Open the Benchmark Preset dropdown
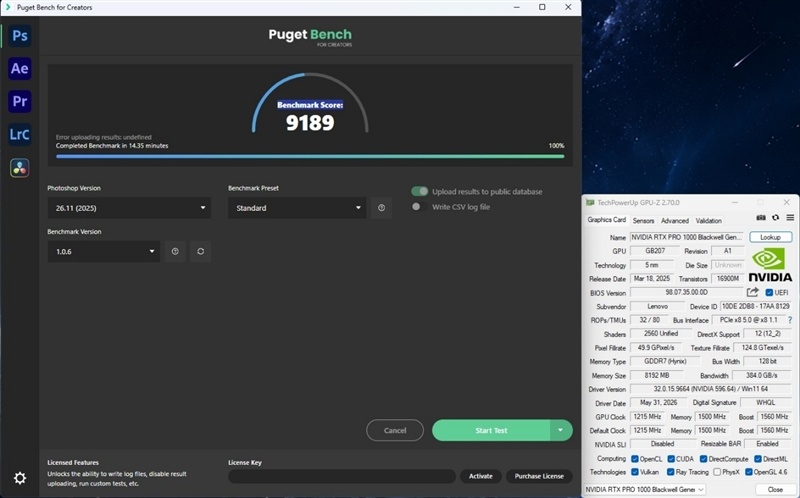 point(297,208)
